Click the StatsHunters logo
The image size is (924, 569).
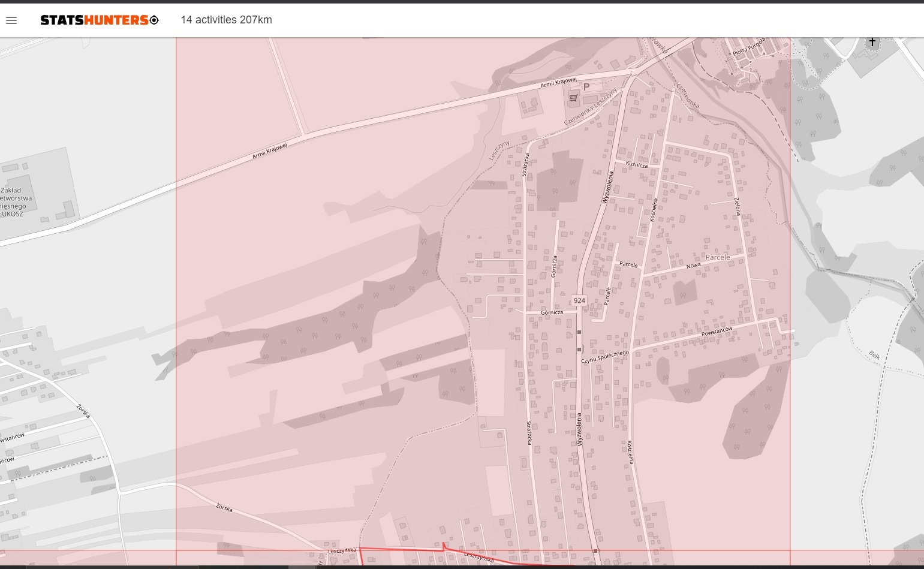94,20
